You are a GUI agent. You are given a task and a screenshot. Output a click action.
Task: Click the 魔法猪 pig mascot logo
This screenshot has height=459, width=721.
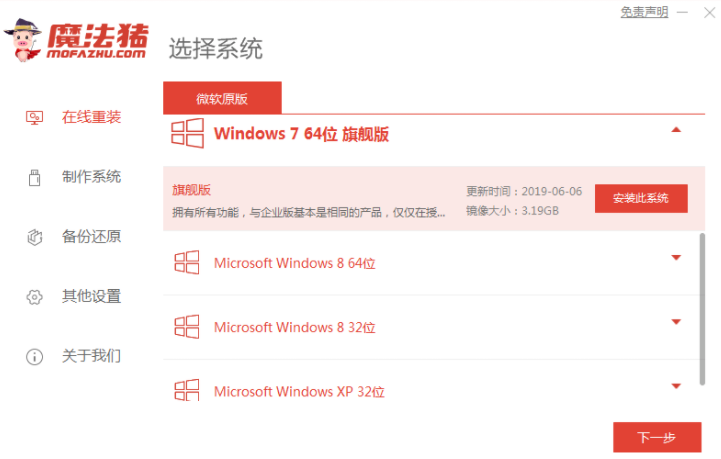(x=23, y=40)
